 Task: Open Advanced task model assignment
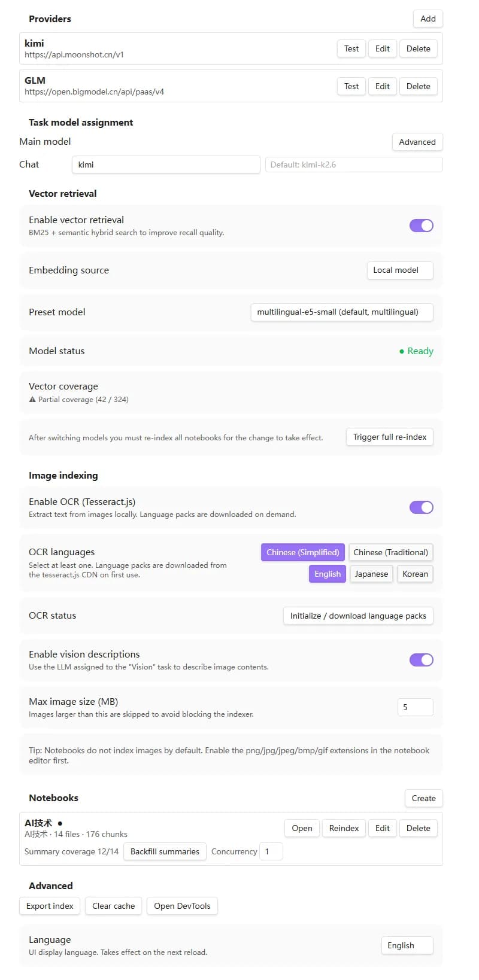417,142
